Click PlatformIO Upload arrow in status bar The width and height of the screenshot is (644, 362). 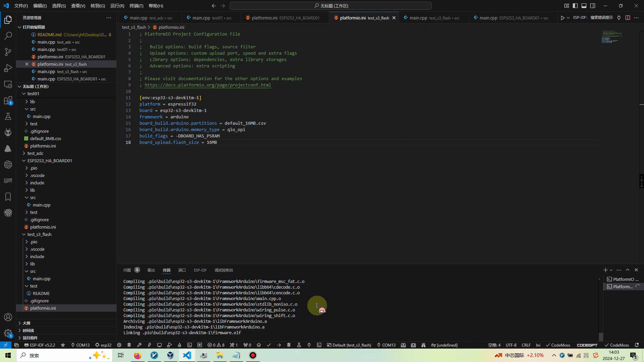click(279, 345)
